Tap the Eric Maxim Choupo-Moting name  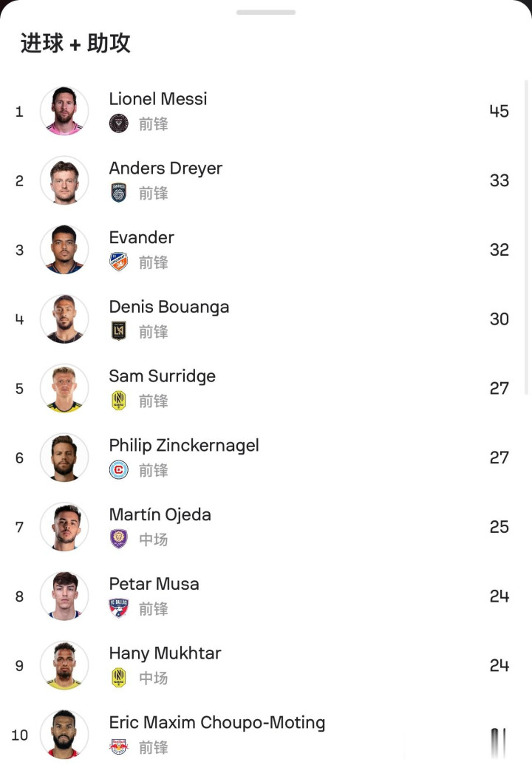(x=216, y=722)
